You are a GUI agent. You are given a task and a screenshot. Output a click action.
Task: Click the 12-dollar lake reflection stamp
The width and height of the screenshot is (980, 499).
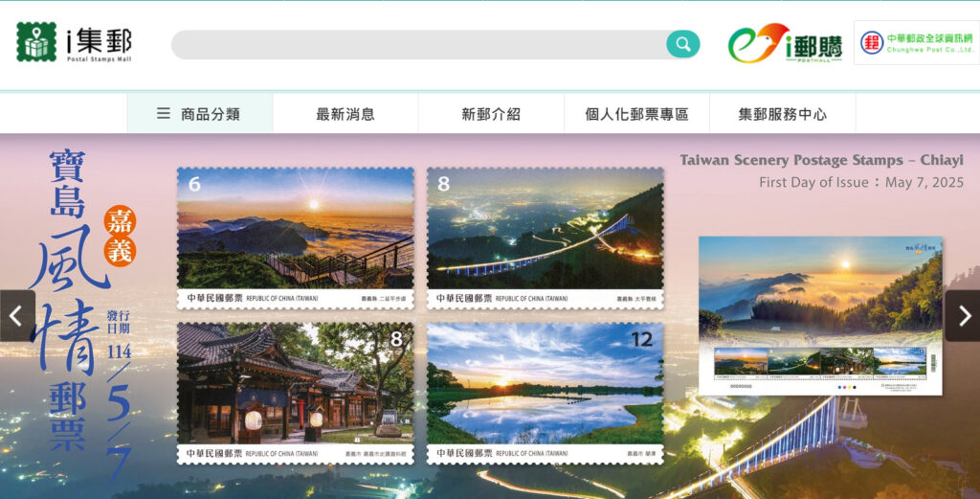click(545, 392)
